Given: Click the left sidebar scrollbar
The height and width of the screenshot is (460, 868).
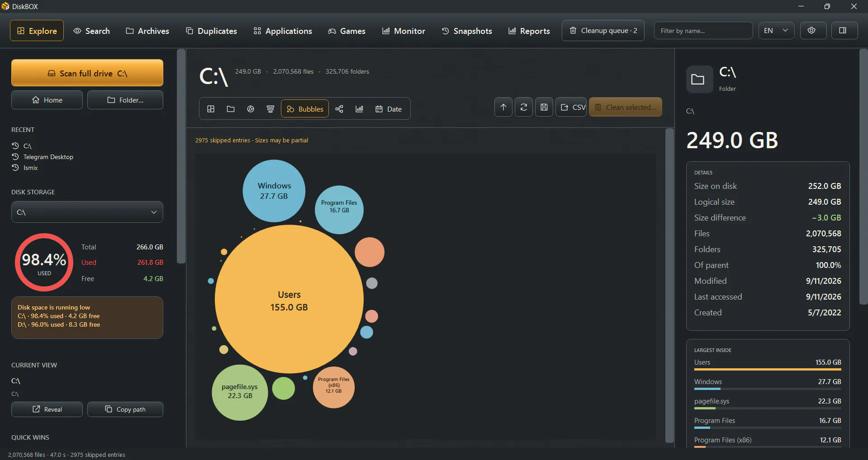Looking at the screenshot, I should coord(181,156).
